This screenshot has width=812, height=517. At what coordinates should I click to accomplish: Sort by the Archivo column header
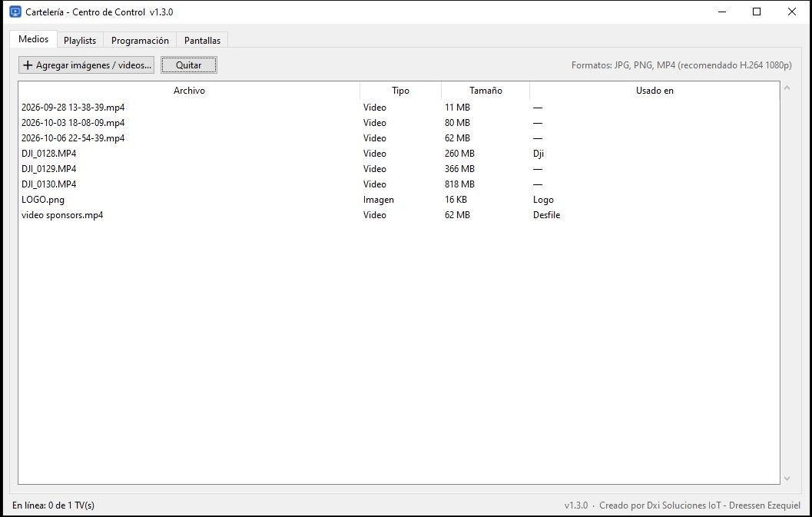coord(189,90)
